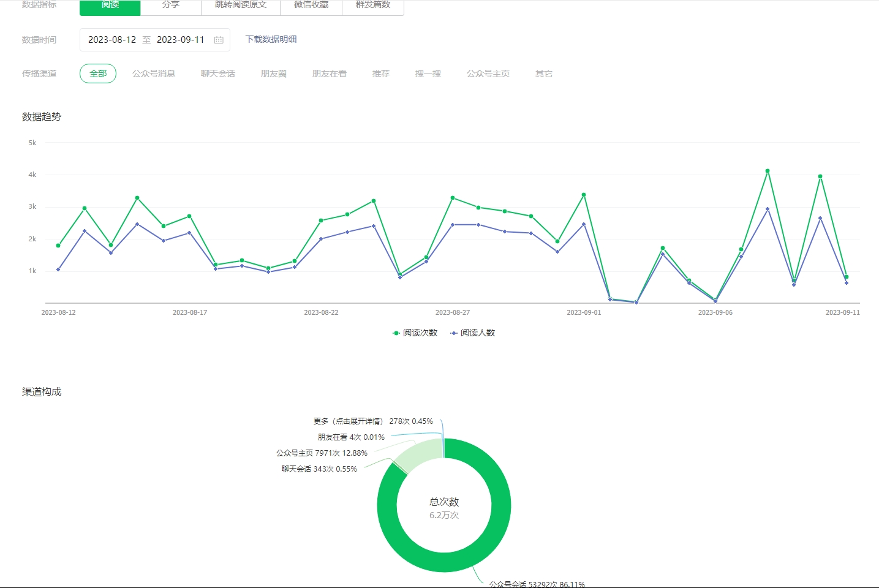
Task: Filter by 搜一搜 channel
Action: (x=428, y=73)
